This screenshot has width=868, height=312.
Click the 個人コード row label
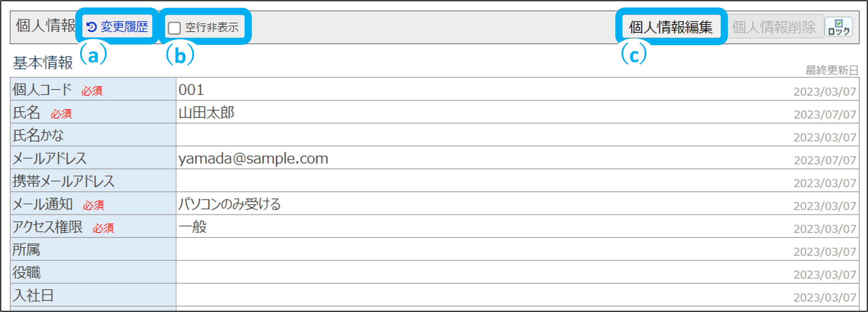(42, 90)
